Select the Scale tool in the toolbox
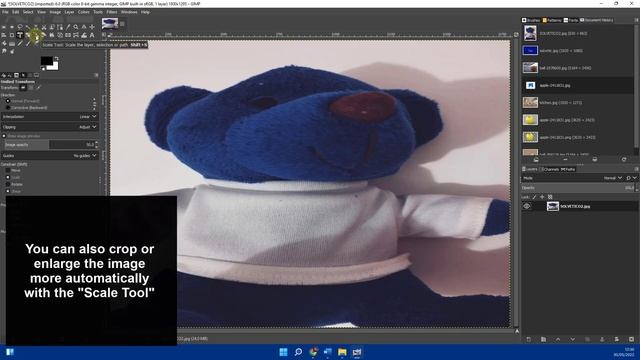The width and height of the screenshot is (640, 360). (36, 35)
